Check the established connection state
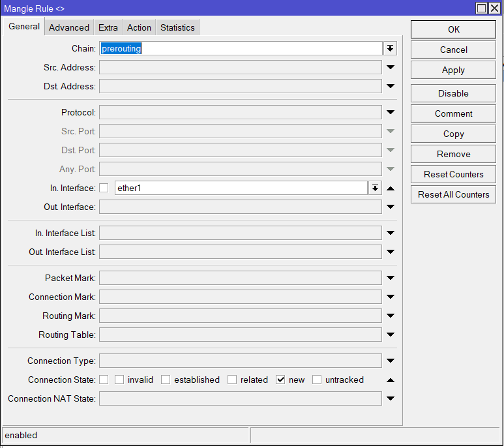This screenshot has height=448, width=504. [x=166, y=380]
